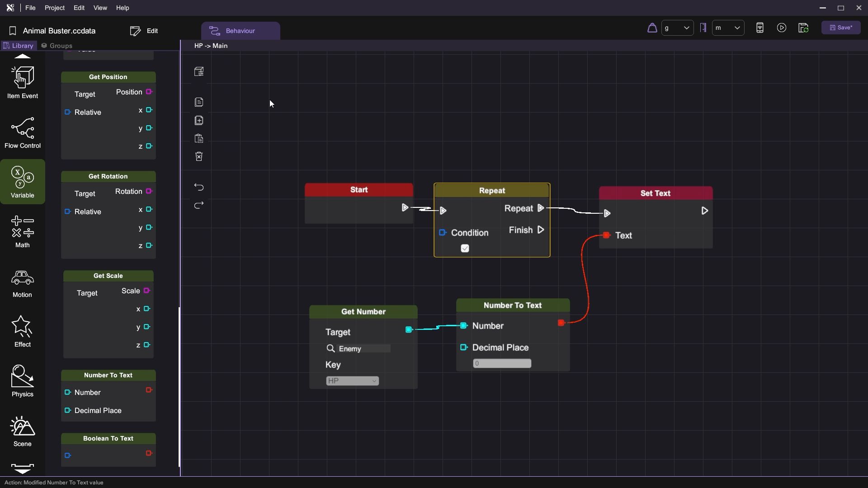Screen dimensions: 868x488
Task: Select the Math library category
Action: [23, 232]
